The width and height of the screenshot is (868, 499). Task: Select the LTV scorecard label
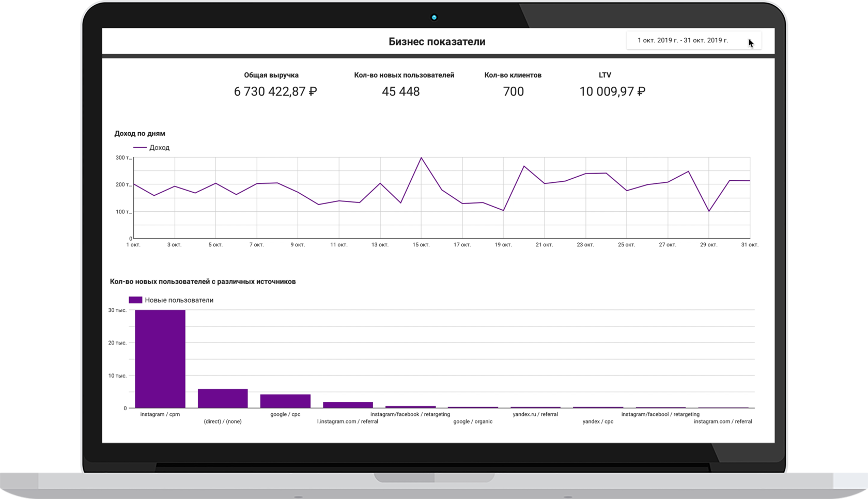click(605, 75)
